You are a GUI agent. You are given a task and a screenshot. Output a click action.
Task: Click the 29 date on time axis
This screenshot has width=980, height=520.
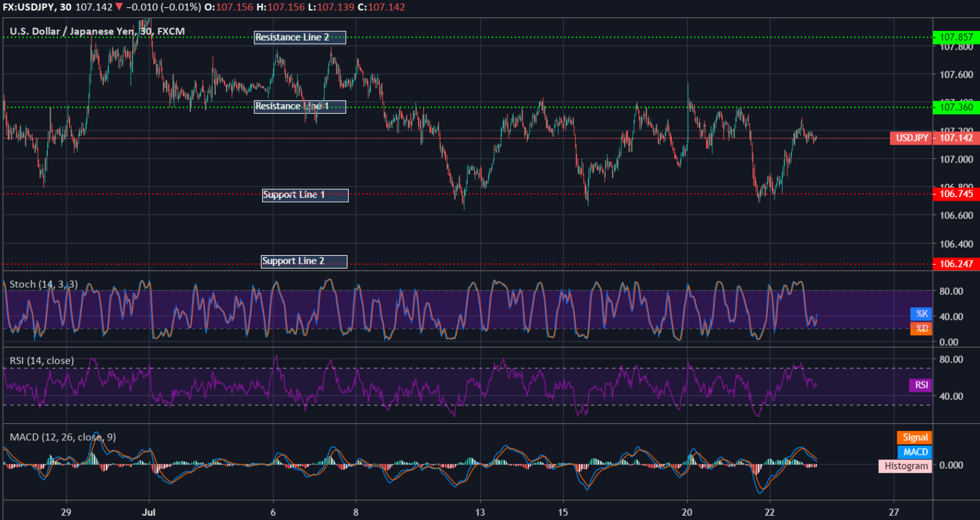66,512
